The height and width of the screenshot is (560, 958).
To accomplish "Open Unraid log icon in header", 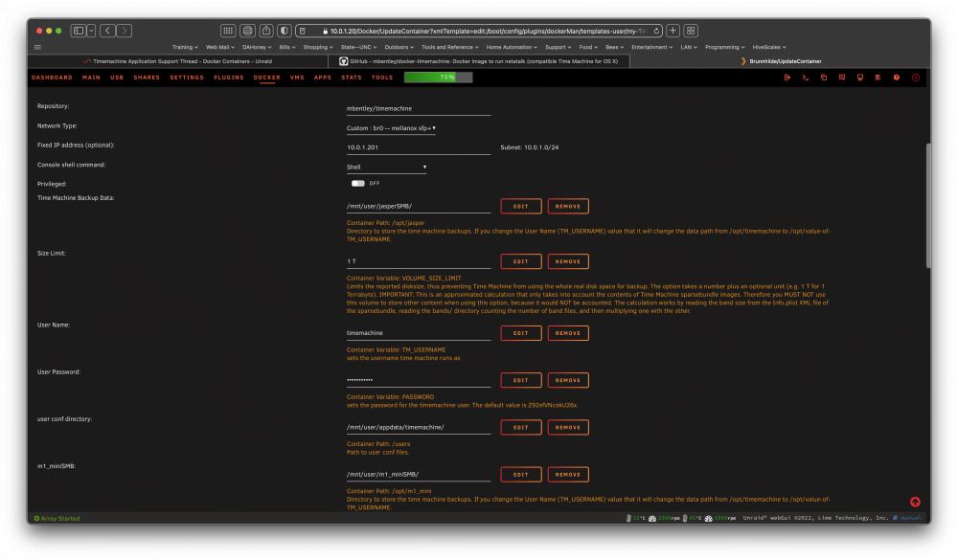I will 878,78.
